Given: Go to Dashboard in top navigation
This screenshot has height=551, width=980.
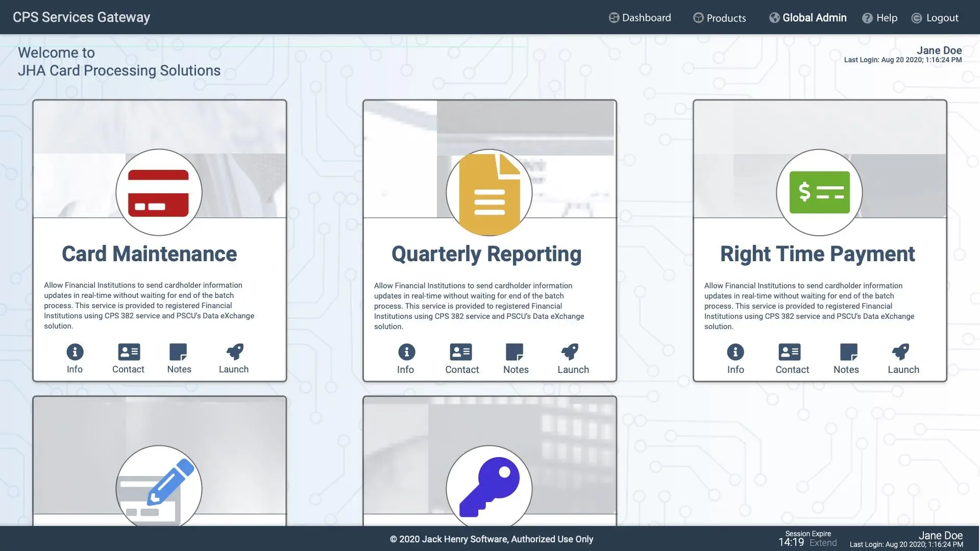Looking at the screenshot, I should pos(640,18).
